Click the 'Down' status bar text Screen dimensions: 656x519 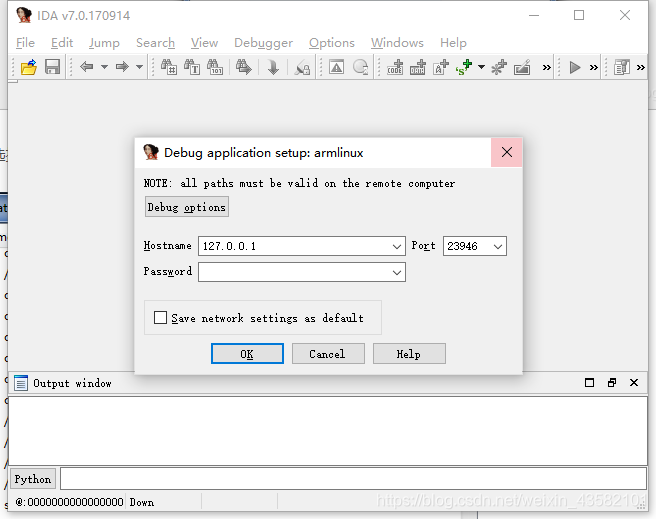pos(142,502)
